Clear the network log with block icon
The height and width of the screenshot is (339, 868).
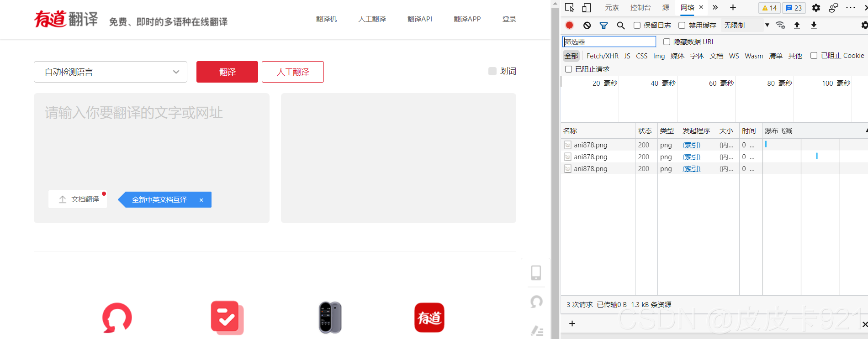click(x=587, y=26)
